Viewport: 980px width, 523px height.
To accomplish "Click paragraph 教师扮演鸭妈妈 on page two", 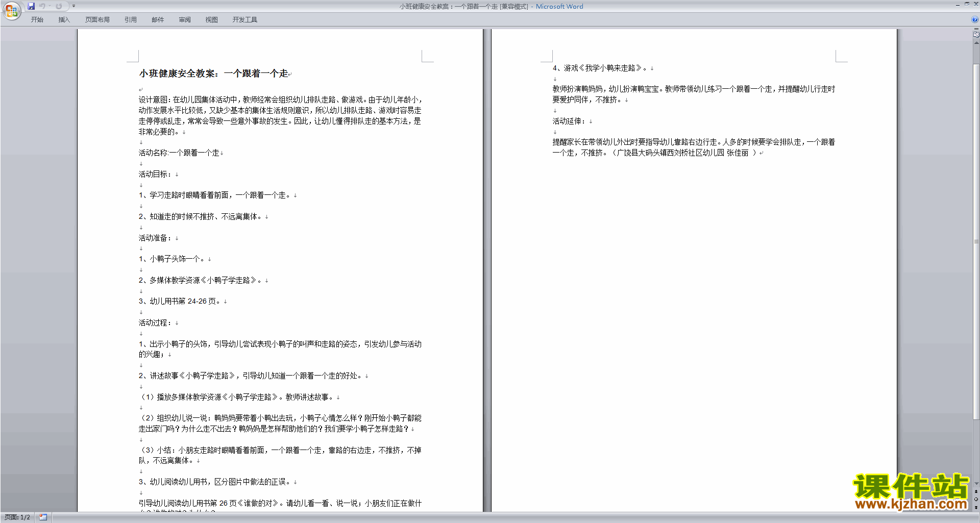I will [x=694, y=94].
